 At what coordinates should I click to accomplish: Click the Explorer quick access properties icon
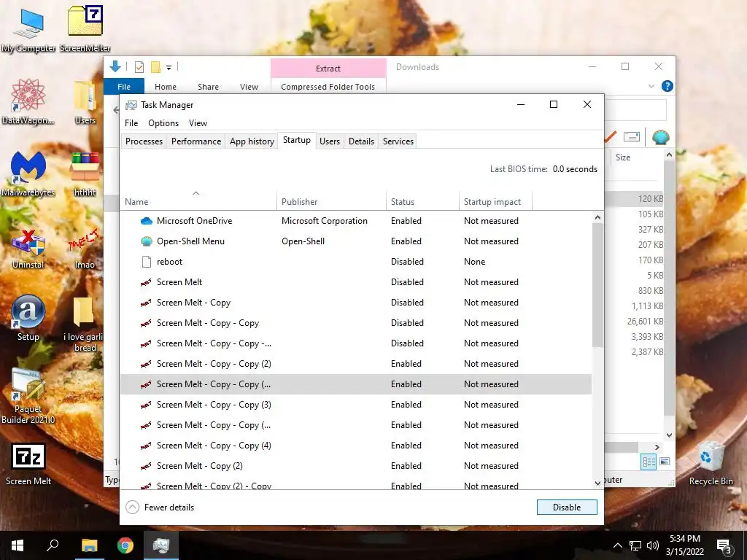coord(139,67)
